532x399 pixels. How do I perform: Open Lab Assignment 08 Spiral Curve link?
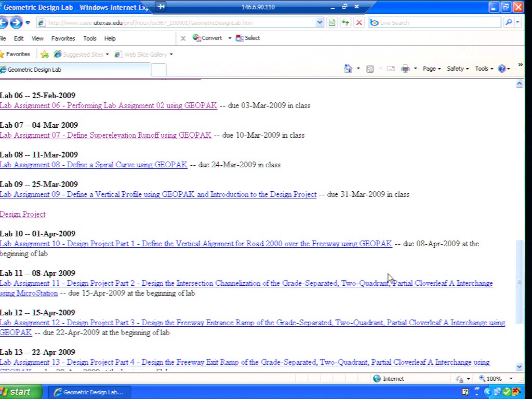click(94, 165)
